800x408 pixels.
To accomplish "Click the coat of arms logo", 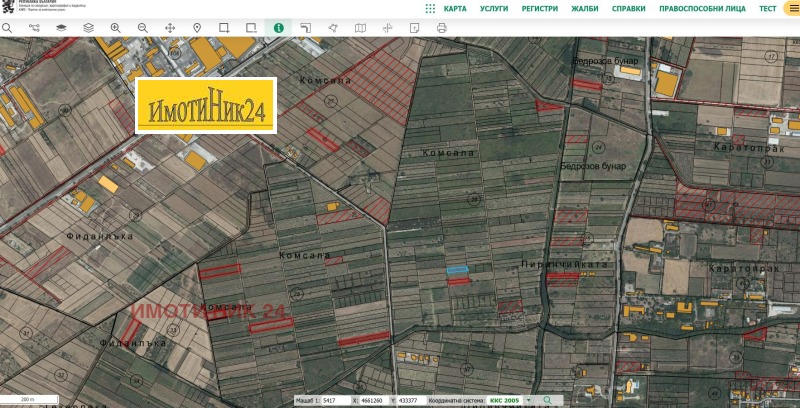I will click(8, 7).
